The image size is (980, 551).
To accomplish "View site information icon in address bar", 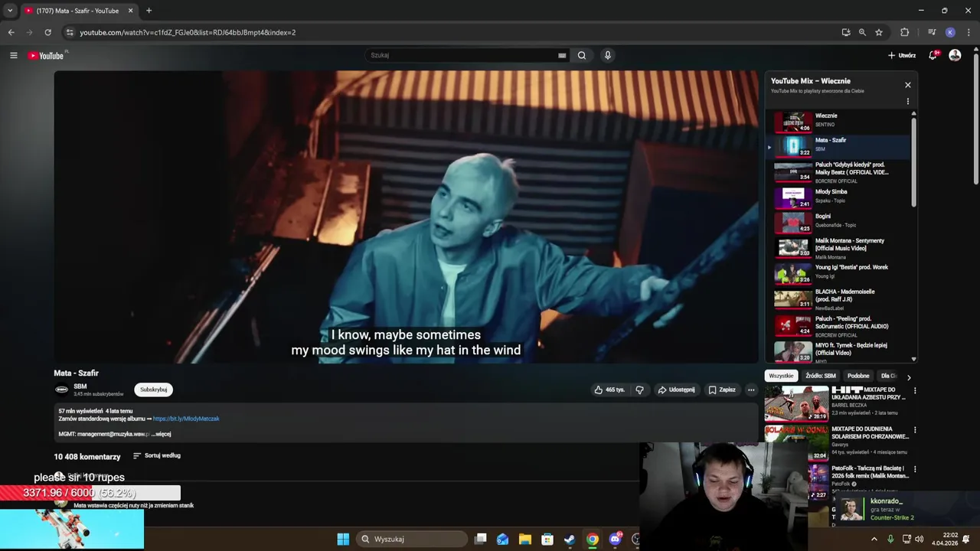I will [70, 32].
